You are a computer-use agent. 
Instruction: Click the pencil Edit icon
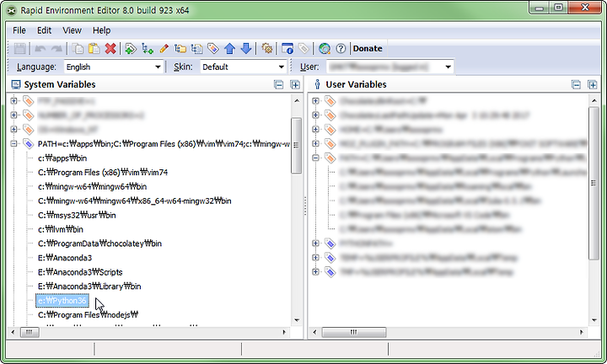(x=164, y=48)
